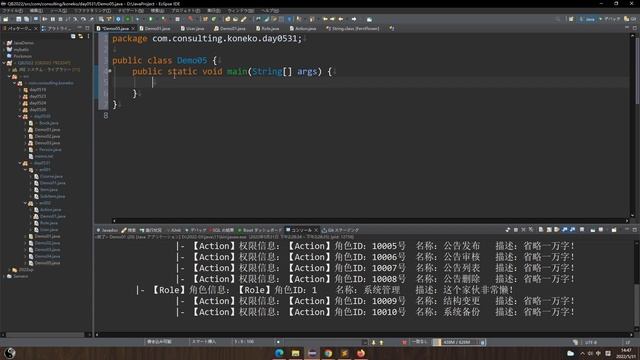Show hidden editor tabs overflow list
The image size is (640, 360).
pos(392,28)
